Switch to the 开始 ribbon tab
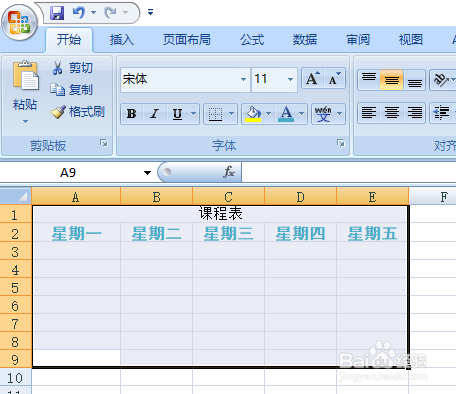This screenshot has width=456, height=394. pyautogui.click(x=69, y=40)
